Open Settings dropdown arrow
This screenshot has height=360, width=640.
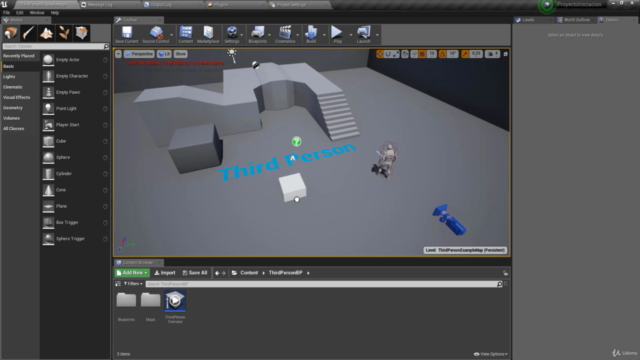point(242,35)
